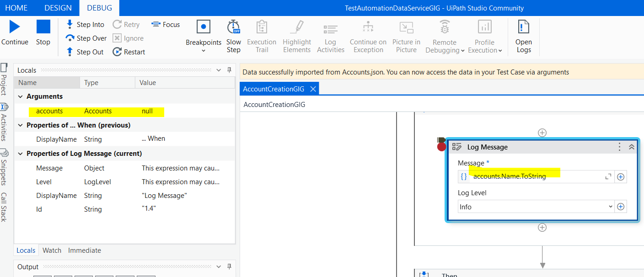The image size is (644, 277).
Task: Toggle Slow Step mode
Action: coord(234,36)
